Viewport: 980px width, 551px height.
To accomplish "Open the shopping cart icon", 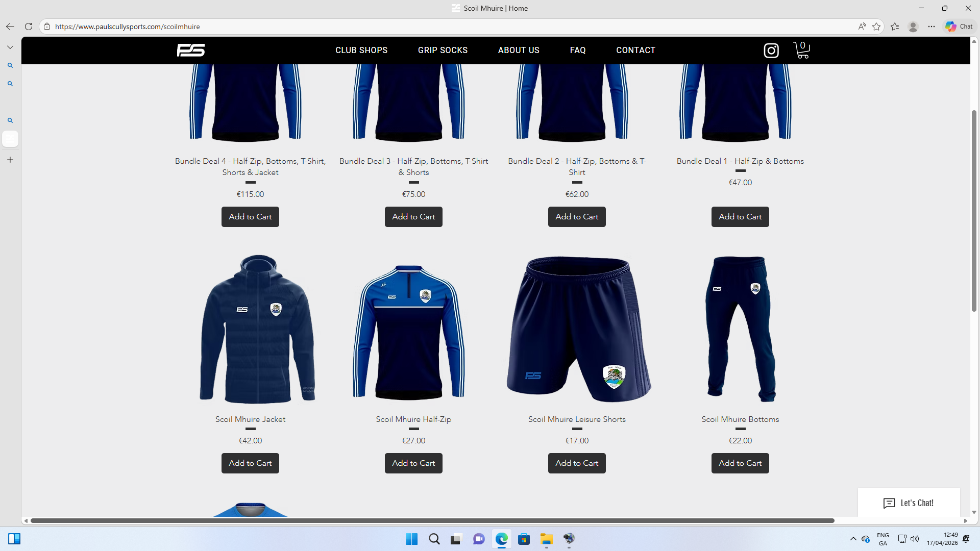I will pos(801,50).
